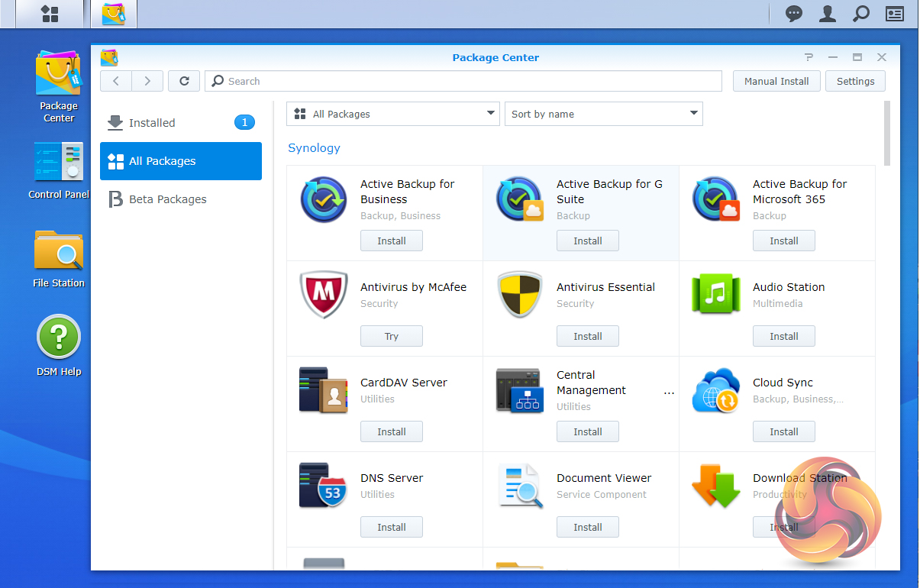Click the package list vertical scrollbar
920x588 pixels.
coord(887,133)
